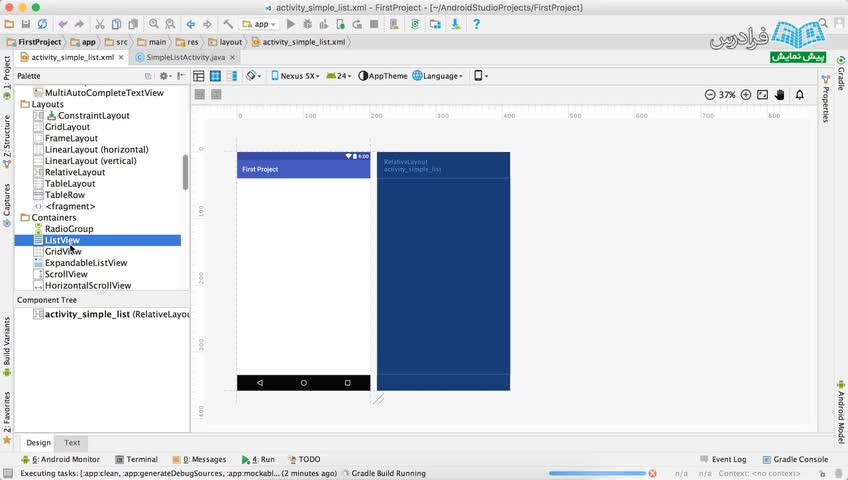This screenshot has width=848, height=480.
Task: Show Design view only
Action: pyautogui.click(x=199, y=76)
